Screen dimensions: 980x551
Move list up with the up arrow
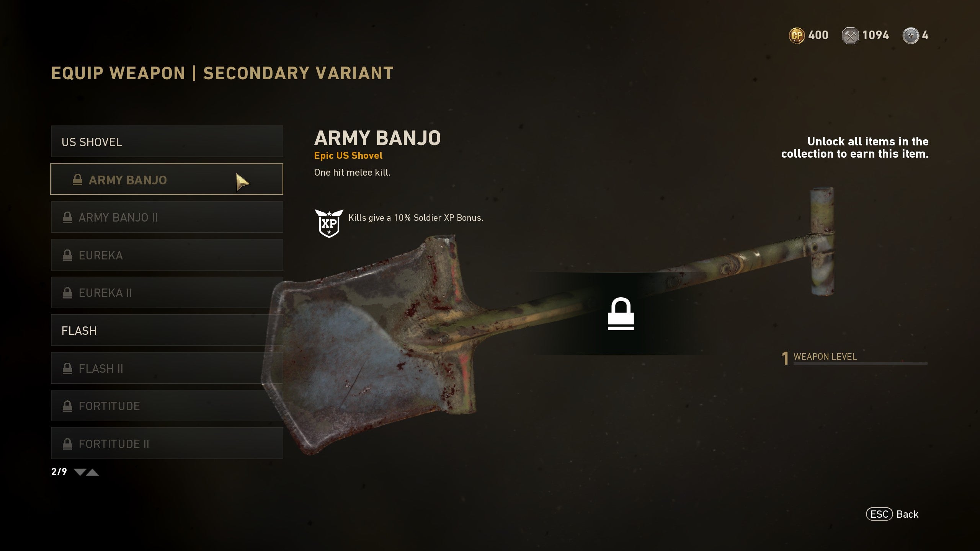tap(92, 472)
